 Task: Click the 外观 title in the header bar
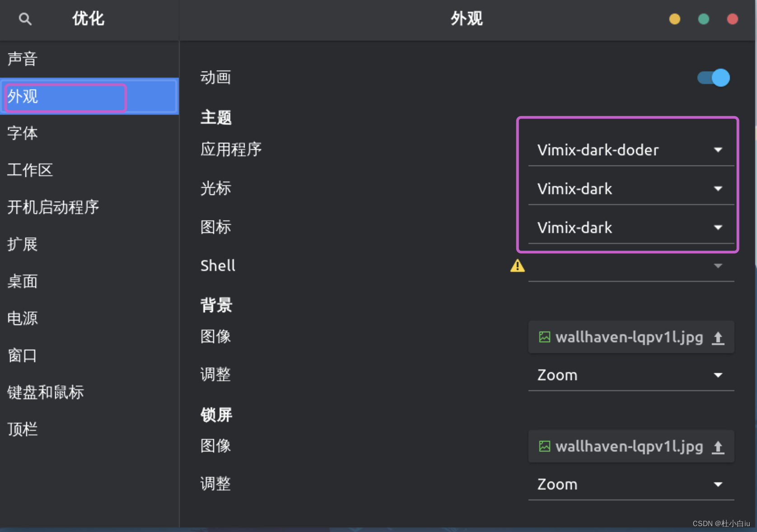click(467, 19)
